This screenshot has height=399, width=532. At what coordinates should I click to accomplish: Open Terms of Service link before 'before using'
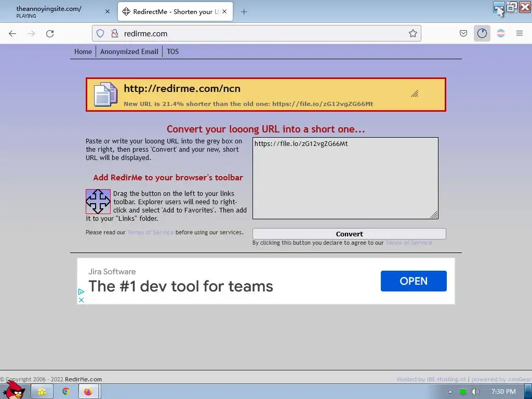tap(151, 232)
